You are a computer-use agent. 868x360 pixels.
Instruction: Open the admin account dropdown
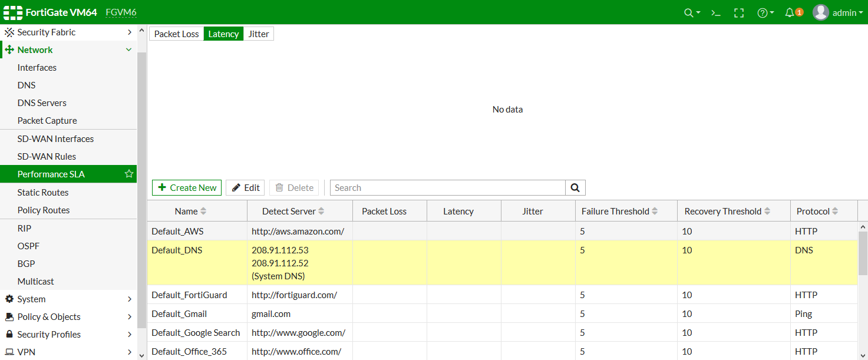click(848, 12)
